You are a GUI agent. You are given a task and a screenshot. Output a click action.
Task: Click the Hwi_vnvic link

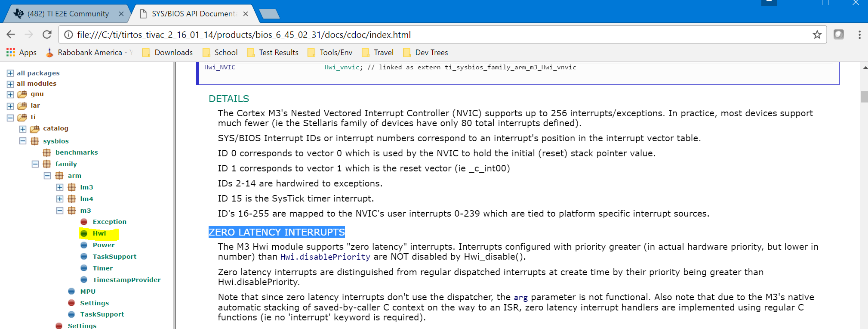click(342, 68)
